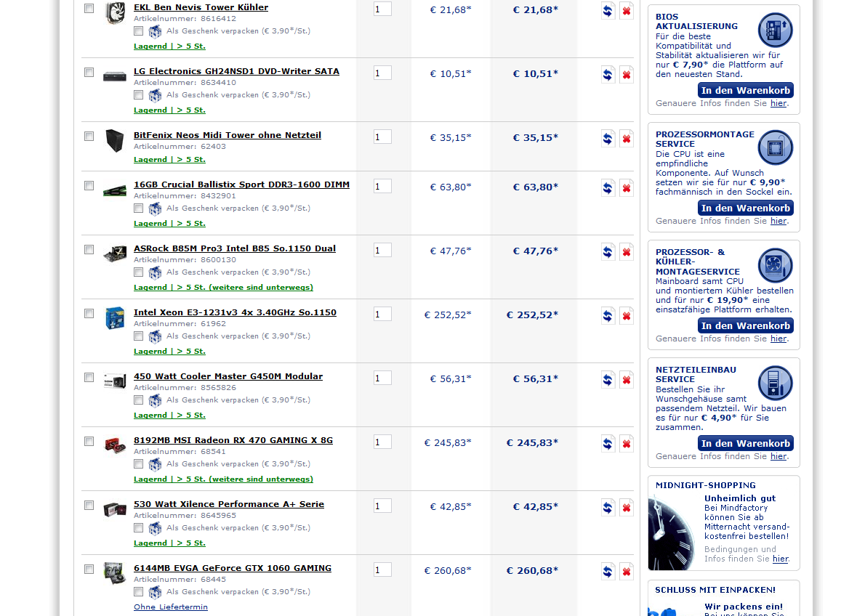Update quantity for Cooler Master G450M

pos(607,380)
